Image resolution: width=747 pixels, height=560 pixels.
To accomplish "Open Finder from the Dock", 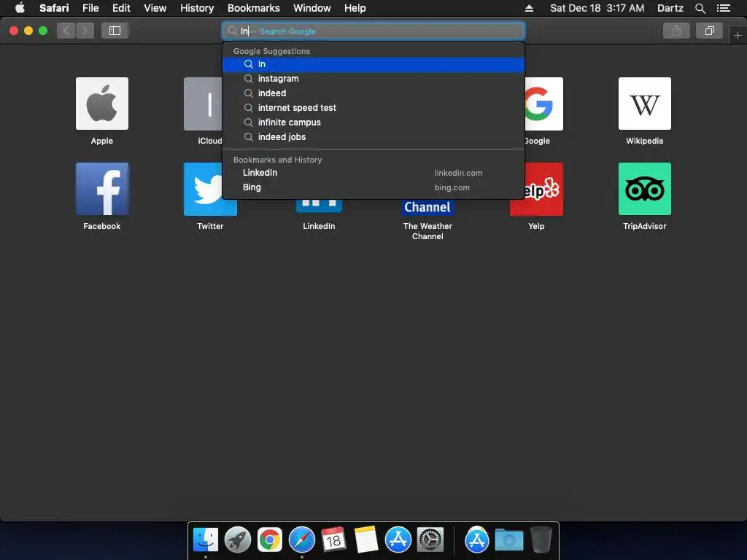I will coord(206,540).
